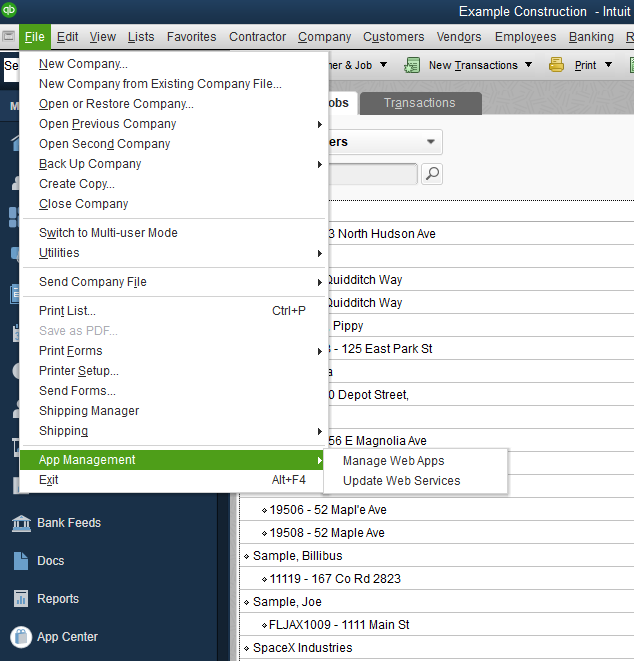Expand the Print Forms submenu arrow
Viewport: 634px width, 661px height.
320,352
